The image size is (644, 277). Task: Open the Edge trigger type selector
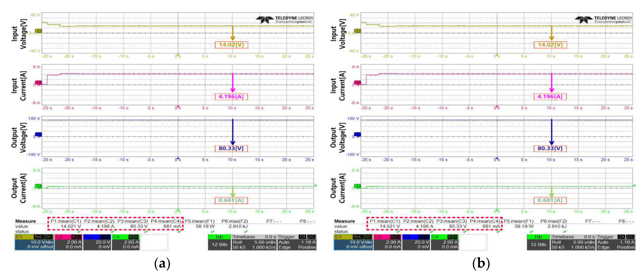(x=285, y=247)
